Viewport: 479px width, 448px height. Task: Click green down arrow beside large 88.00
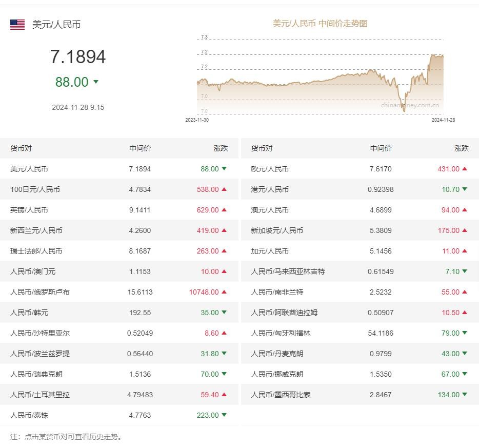[96, 82]
